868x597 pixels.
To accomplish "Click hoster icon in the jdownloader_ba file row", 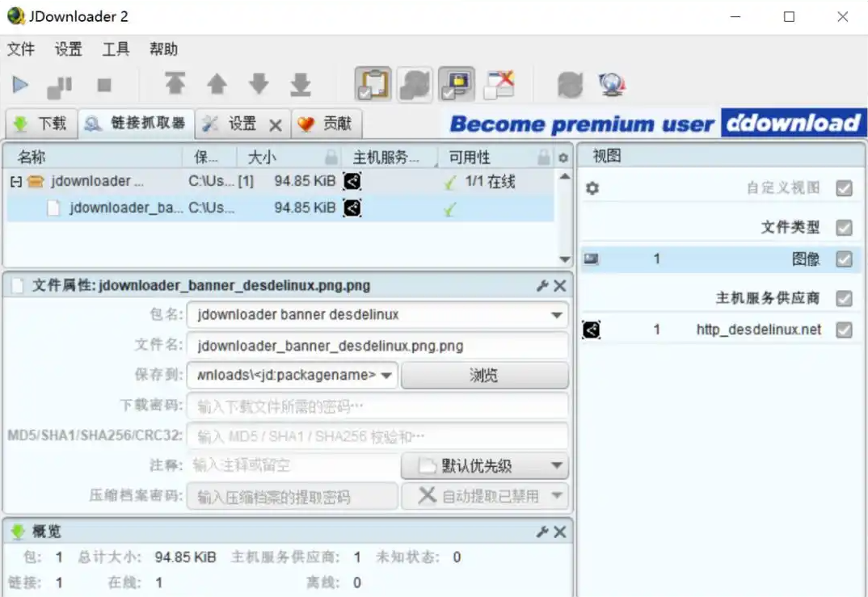I will tap(352, 208).
